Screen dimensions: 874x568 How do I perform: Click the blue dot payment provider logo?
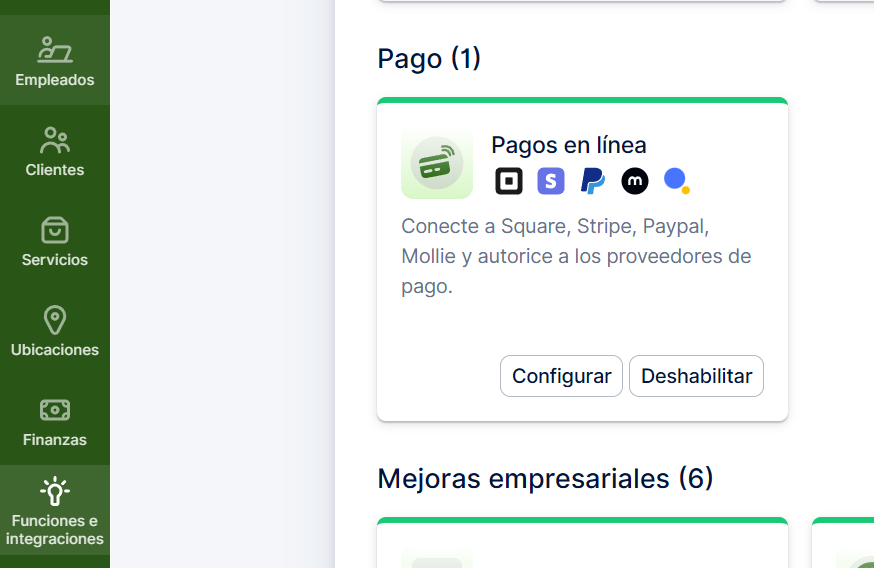[x=677, y=181]
